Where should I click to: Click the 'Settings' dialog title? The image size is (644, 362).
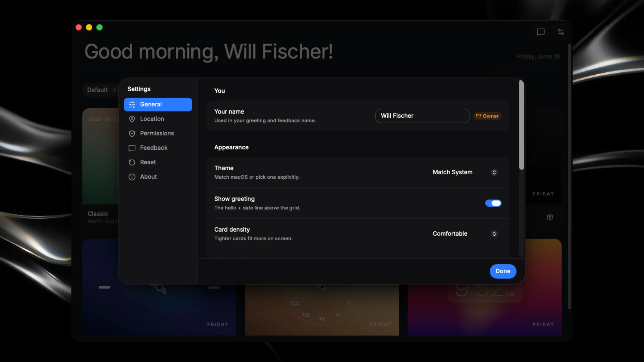click(139, 89)
